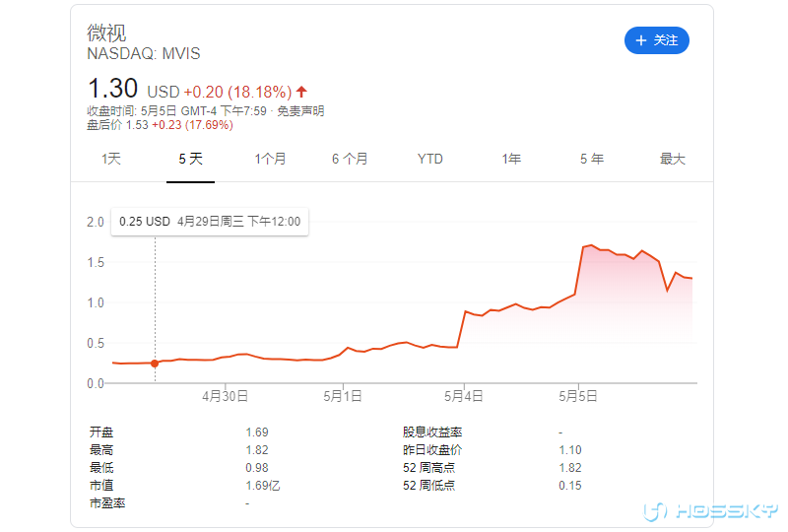
Task: Select the 1天 time range tab
Action: (111, 159)
